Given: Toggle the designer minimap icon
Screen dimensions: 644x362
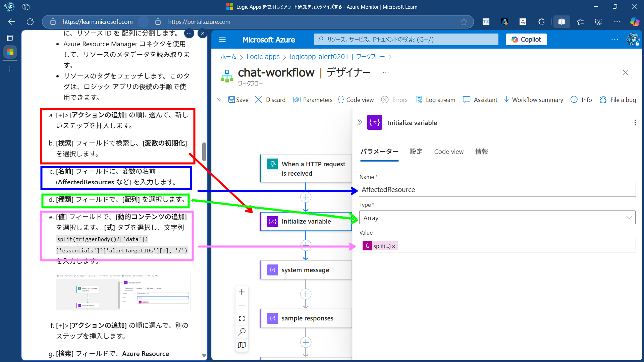Looking at the screenshot, I should pos(241,345).
